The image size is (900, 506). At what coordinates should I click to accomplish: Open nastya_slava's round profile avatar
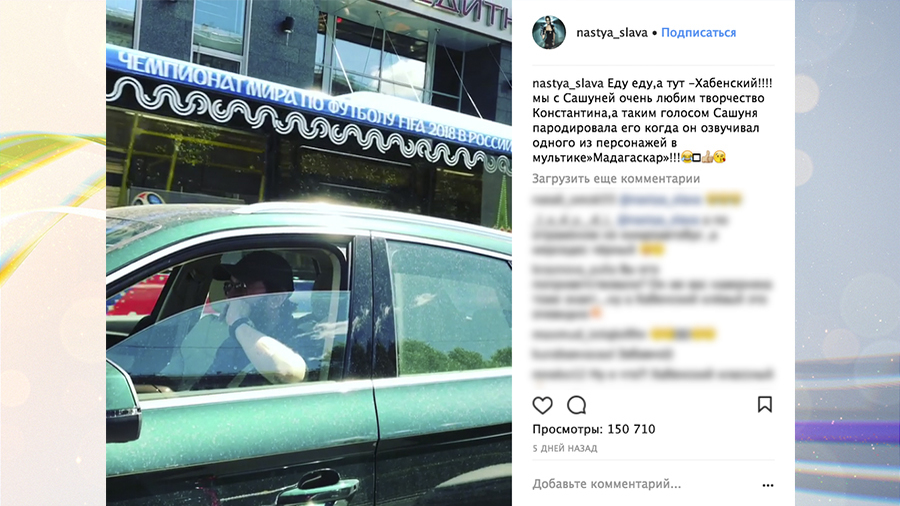(x=549, y=32)
